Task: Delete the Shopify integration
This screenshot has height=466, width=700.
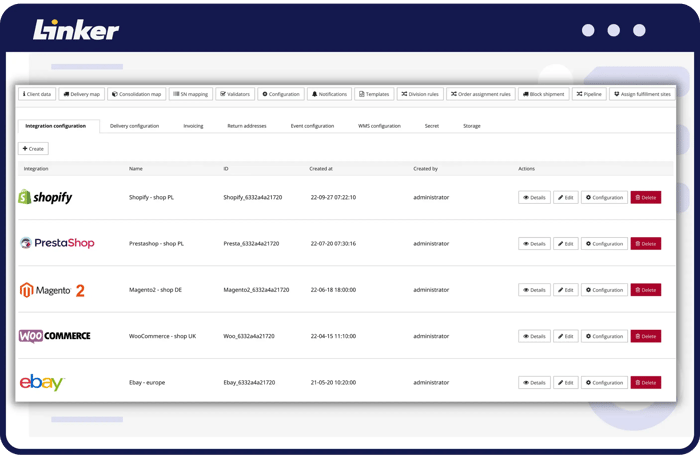Action: [x=646, y=197]
